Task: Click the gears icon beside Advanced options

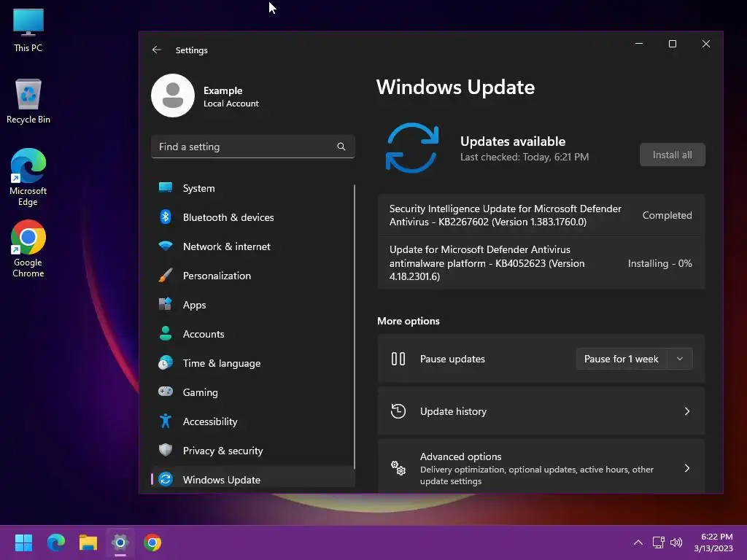Action: (398, 468)
